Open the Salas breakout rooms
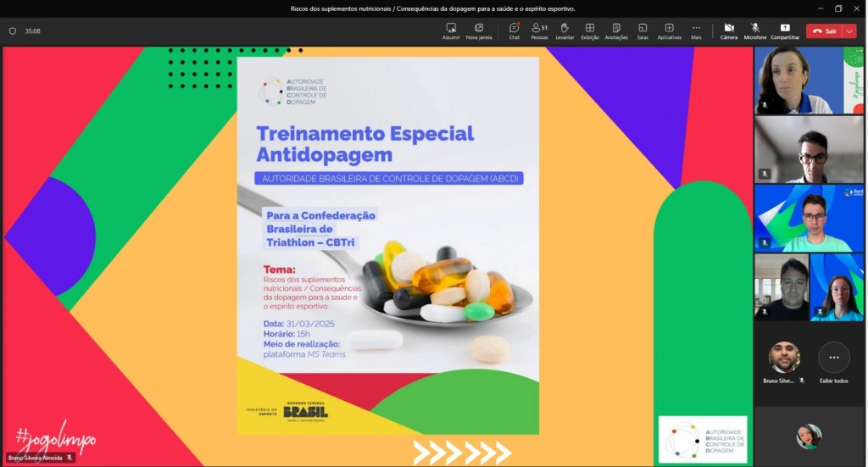Image resolution: width=868 pixels, height=467 pixels. [643, 31]
